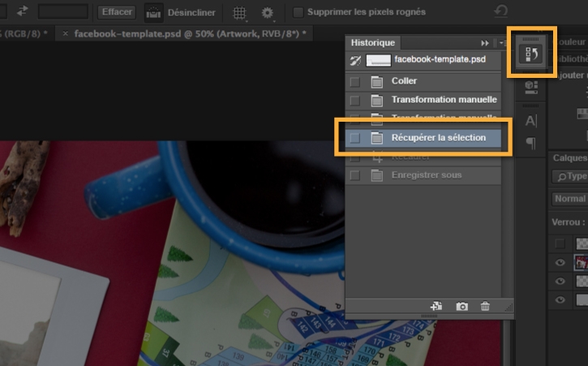Open the Character panel dock icon
588x366 pixels.
[x=531, y=121]
